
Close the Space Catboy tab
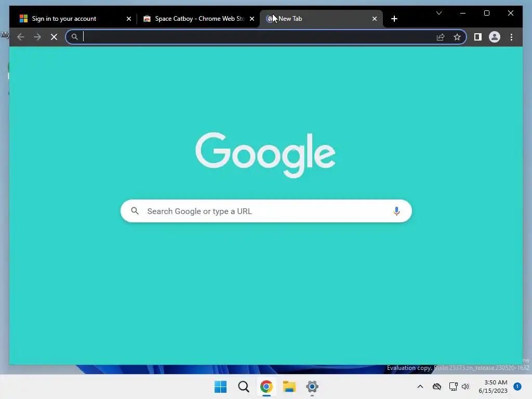point(252,19)
